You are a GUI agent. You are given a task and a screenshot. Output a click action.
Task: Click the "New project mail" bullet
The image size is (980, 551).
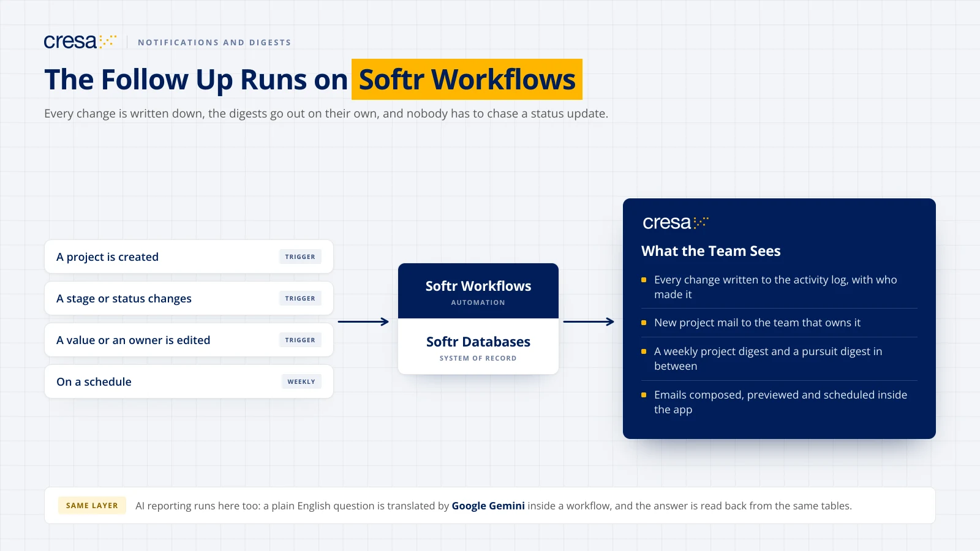pyautogui.click(x=757, y=323)
